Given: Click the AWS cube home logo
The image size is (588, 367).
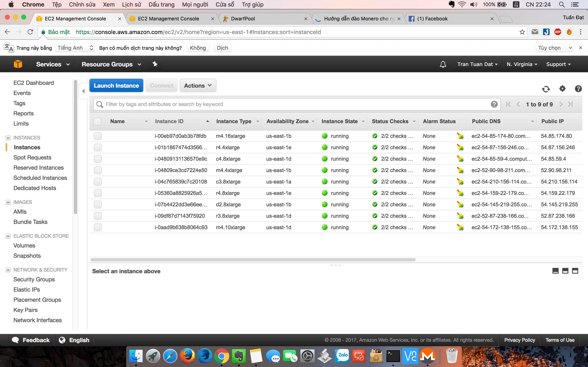Looking at the screenshot, I should coord(18,64).
